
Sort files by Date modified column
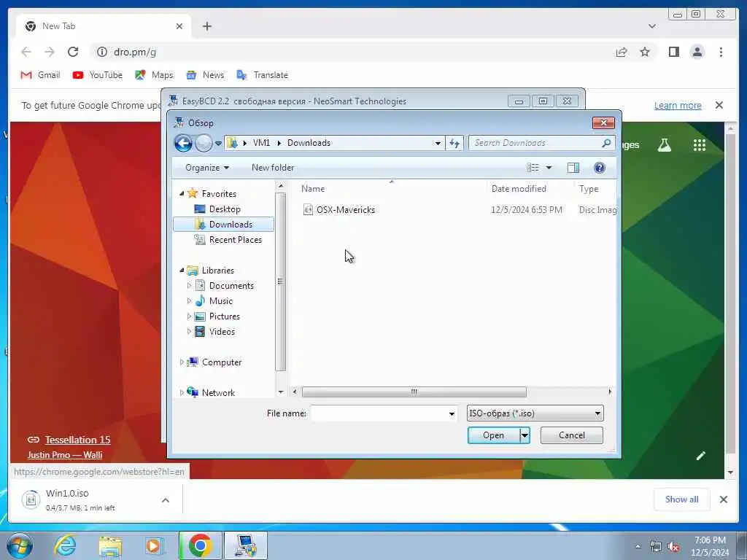point(519,189)
